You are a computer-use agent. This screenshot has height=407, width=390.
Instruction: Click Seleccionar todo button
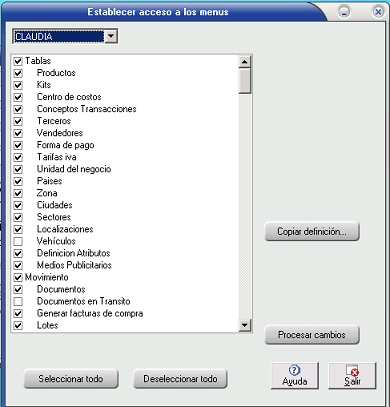(x=71, y=379)
